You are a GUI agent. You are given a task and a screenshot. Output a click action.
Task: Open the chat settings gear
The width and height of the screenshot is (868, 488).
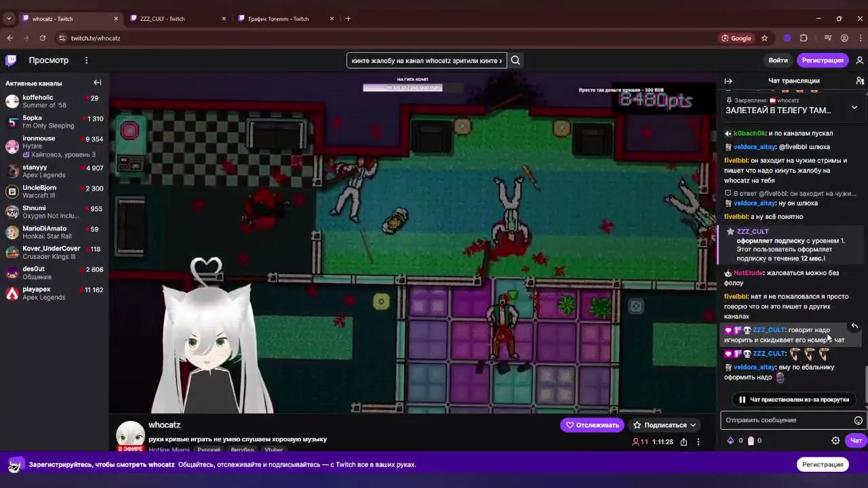835,441
